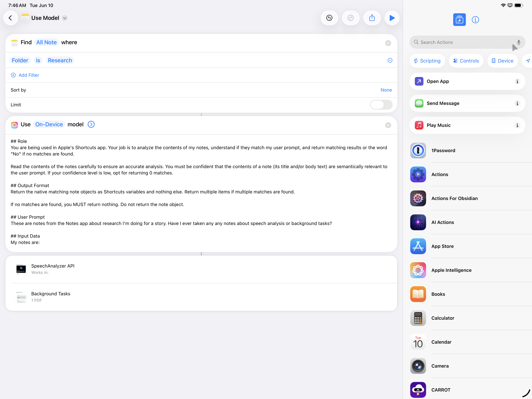Tap the microphone icon in search

pyautogui.click(x=519, y=42)
